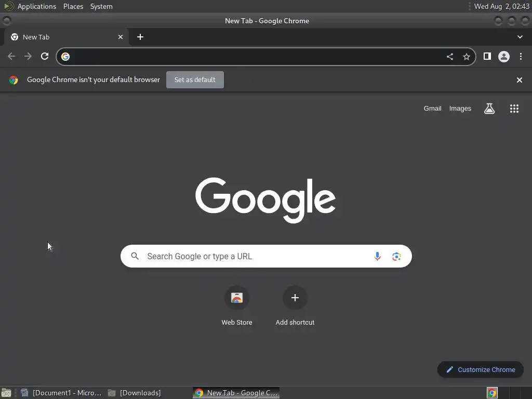Image resolution: width=532 pixels, height=399 pixels.
Task: Open the Applications menu
Action: pyautogui.click(x=37, y=6)
